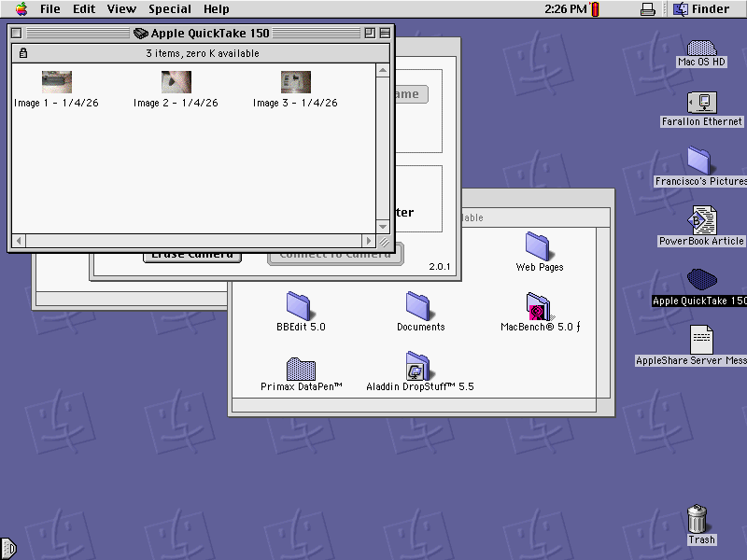Click the Erase Camera button
The width and height of the screenshot is (747, 560).
click(x=192, y=253)
